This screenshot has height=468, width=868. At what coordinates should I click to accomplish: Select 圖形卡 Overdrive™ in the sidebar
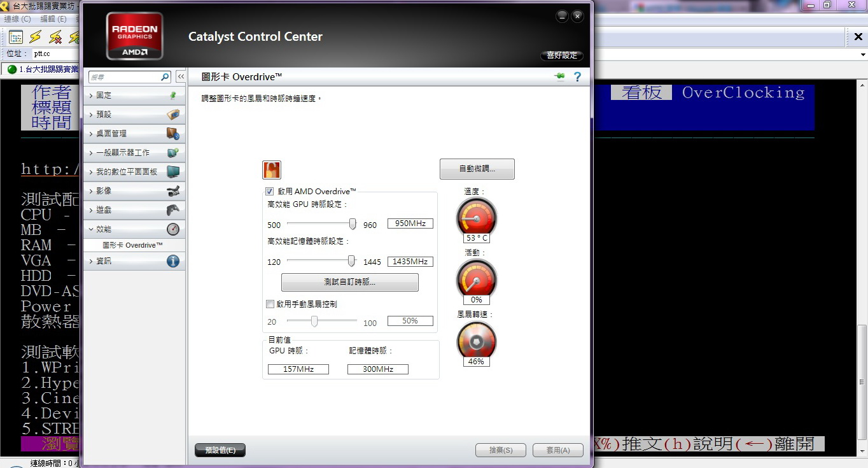coord(133,245)
